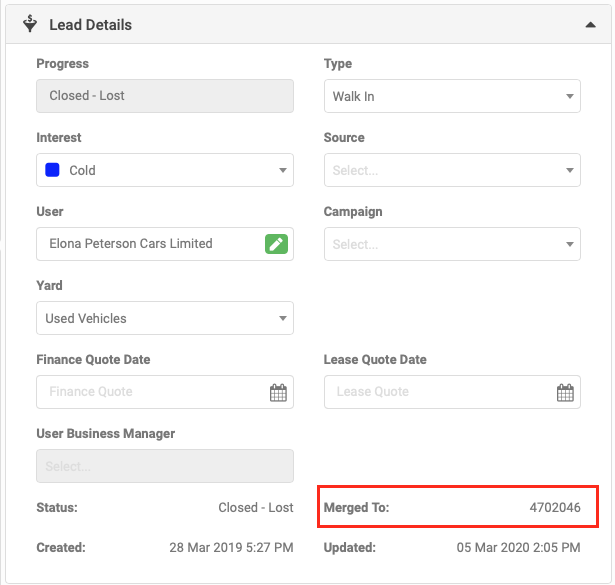Click the Progress label
Image resolution: width=615 pixels, height=585 pixels.
(x=62, y=64)
